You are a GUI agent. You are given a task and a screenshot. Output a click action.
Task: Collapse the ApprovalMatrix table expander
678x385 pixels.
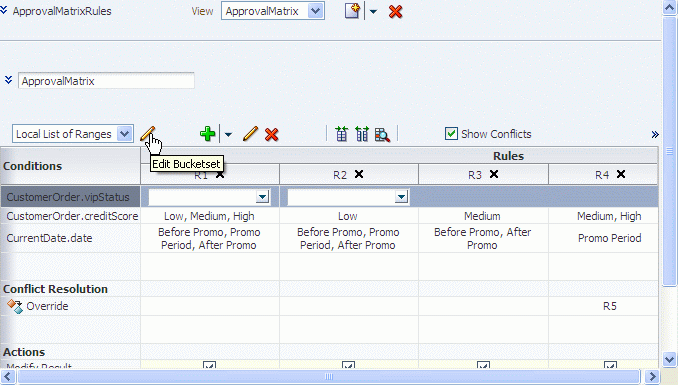(8, 80)
